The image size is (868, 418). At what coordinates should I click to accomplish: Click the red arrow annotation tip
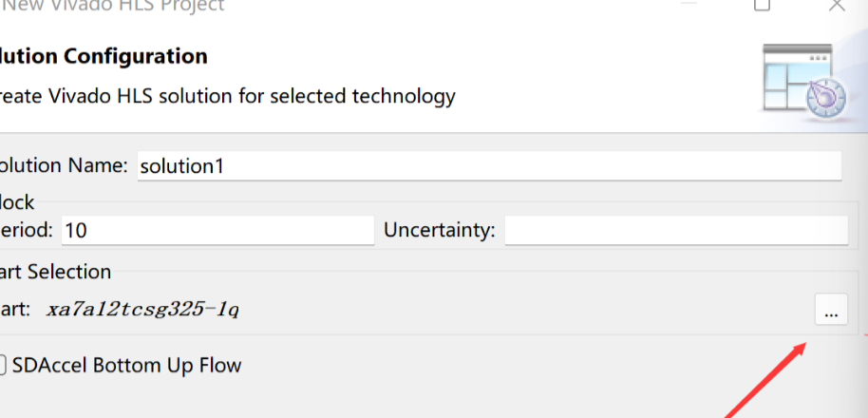(804, 344)
